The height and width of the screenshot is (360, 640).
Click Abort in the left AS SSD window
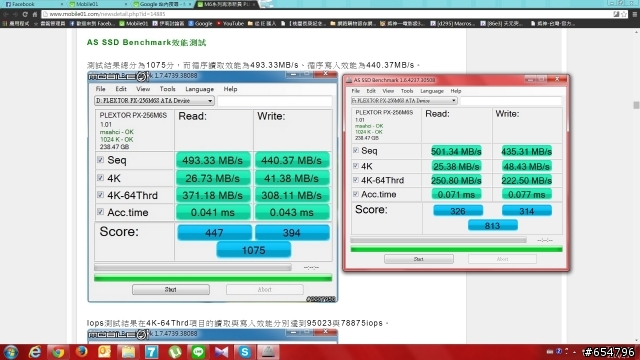click(264, 289)
